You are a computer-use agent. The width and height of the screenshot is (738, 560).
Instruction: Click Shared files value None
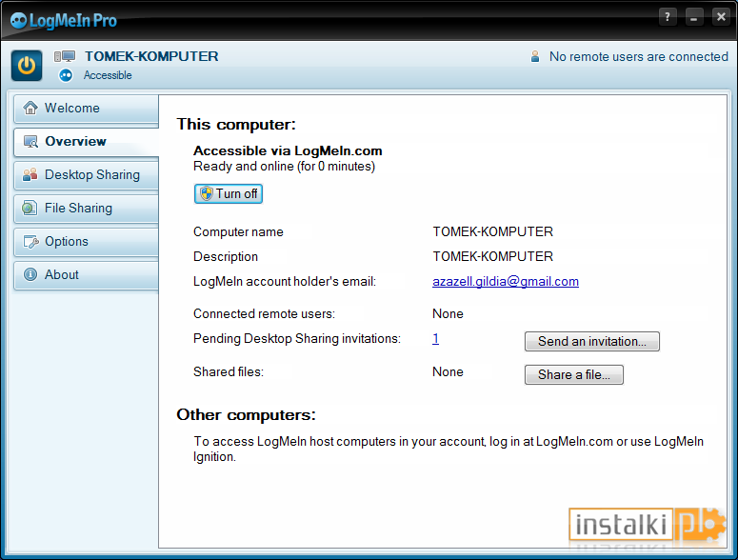(x=448, y=372)
